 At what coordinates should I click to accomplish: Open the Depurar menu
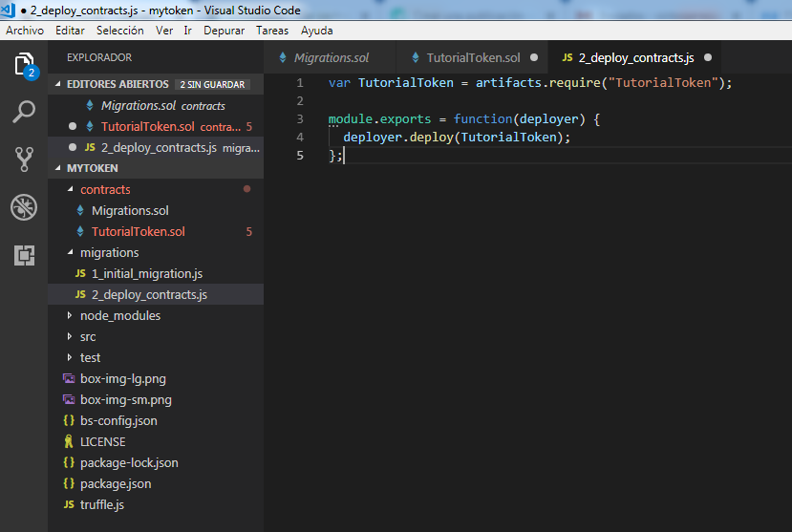(224, 31)
